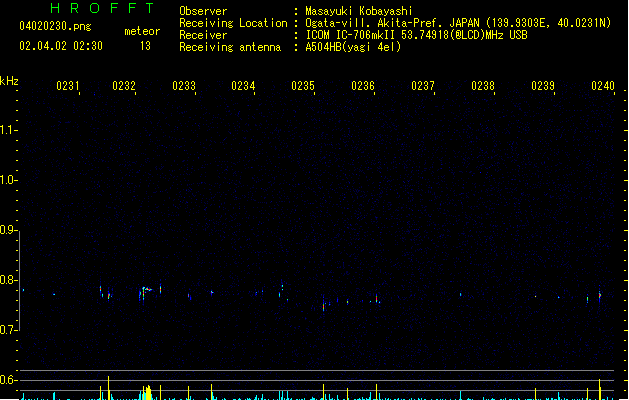The width and height of the screenshot is (629, 400).
Task: Click the 0239 time marker
Action: tap(543, 86)
